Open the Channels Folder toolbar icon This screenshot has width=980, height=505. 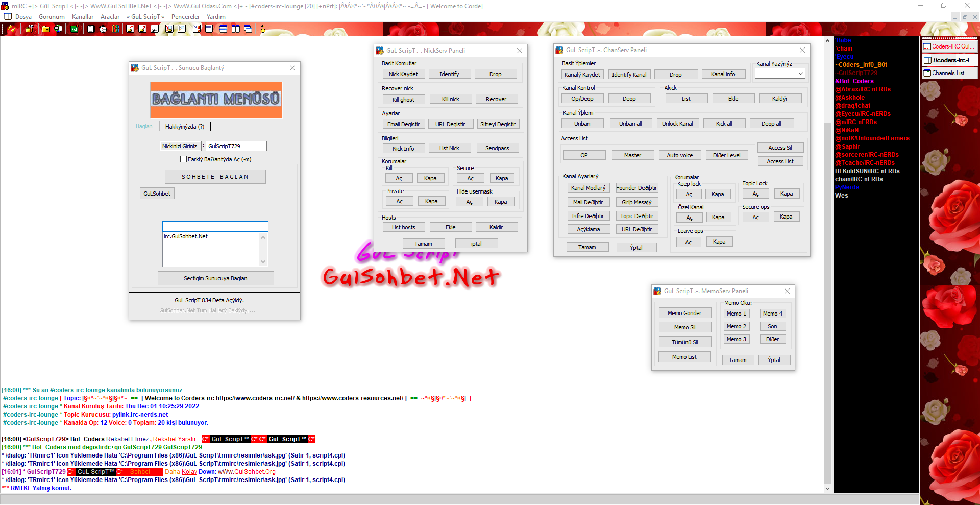(x=45, y=29)
